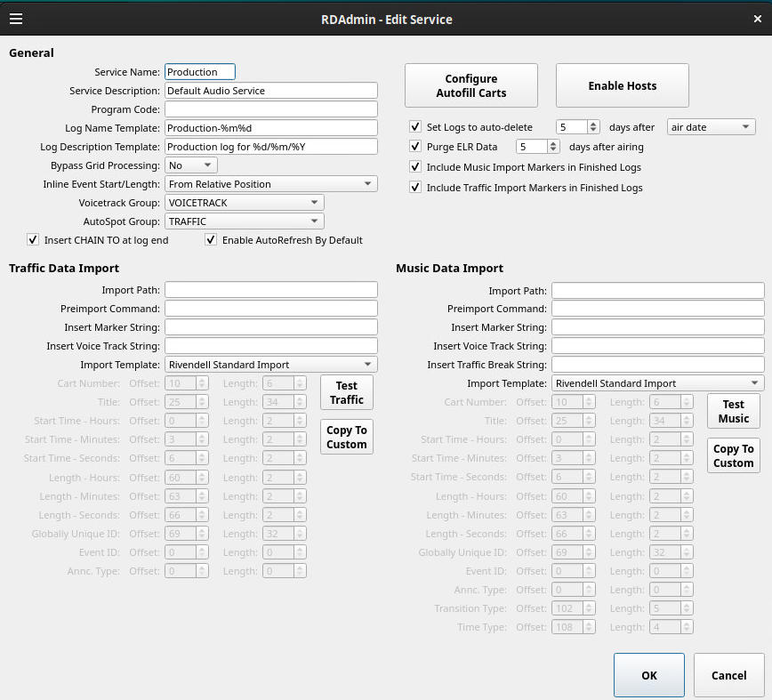Open the Bypass Grid Processing dropdown
The width and height of the screenshot is (772, 700).
point(191,165)
